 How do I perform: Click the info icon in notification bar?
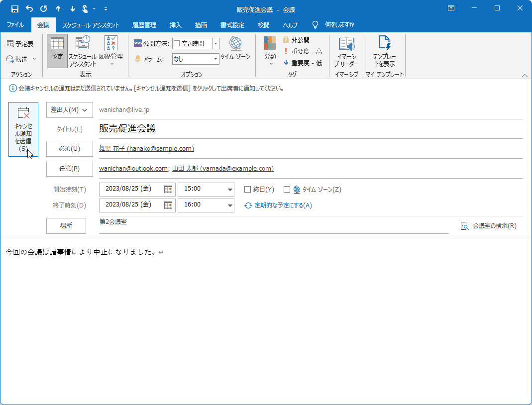12,89
